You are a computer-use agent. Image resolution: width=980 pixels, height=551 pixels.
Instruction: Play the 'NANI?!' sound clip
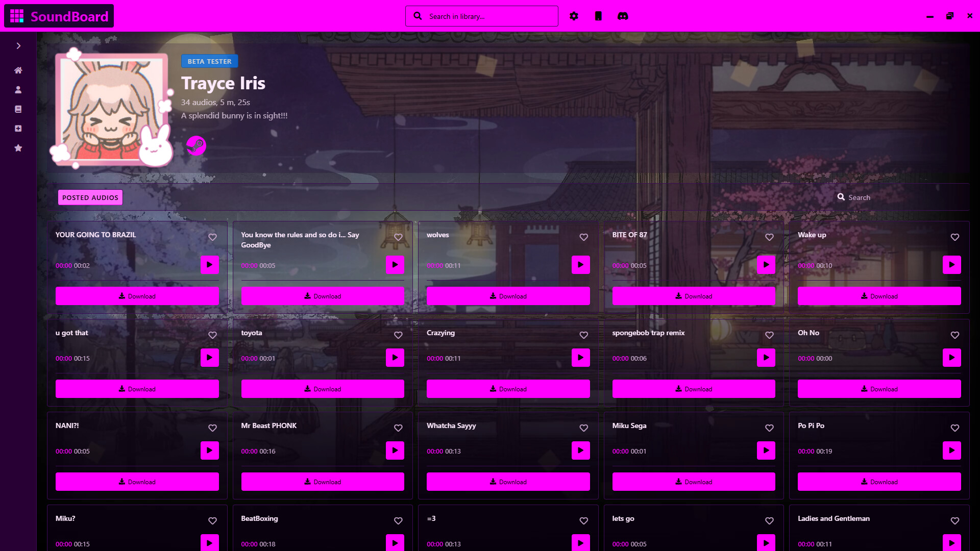pos(209,450)
